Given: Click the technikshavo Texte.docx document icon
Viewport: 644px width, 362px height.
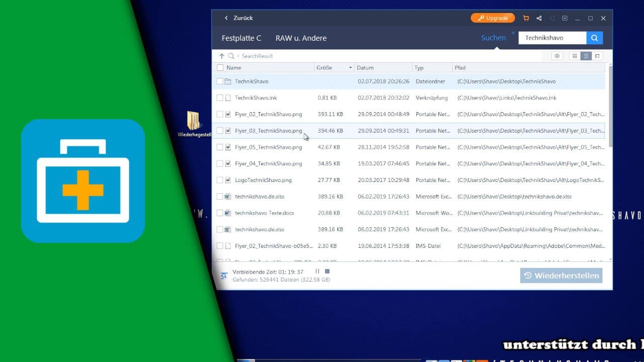Looking at the screenshot, I should (x=228, y=213).
